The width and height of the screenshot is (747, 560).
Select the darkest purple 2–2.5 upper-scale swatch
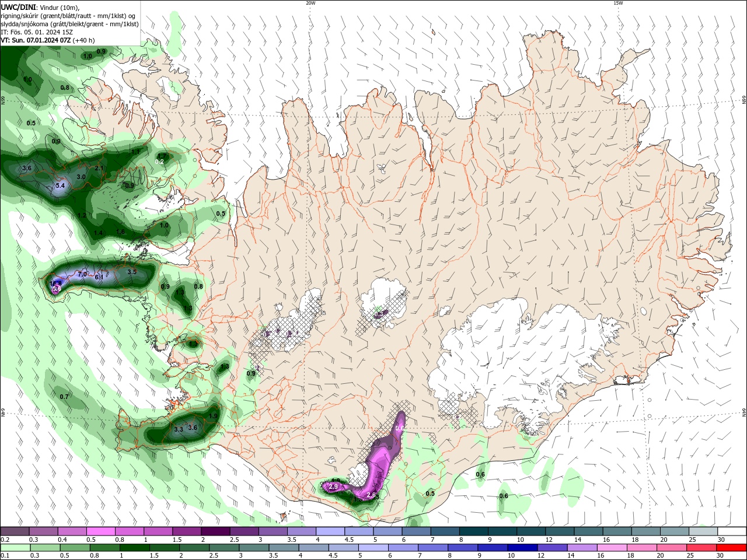tap(215, 531)
